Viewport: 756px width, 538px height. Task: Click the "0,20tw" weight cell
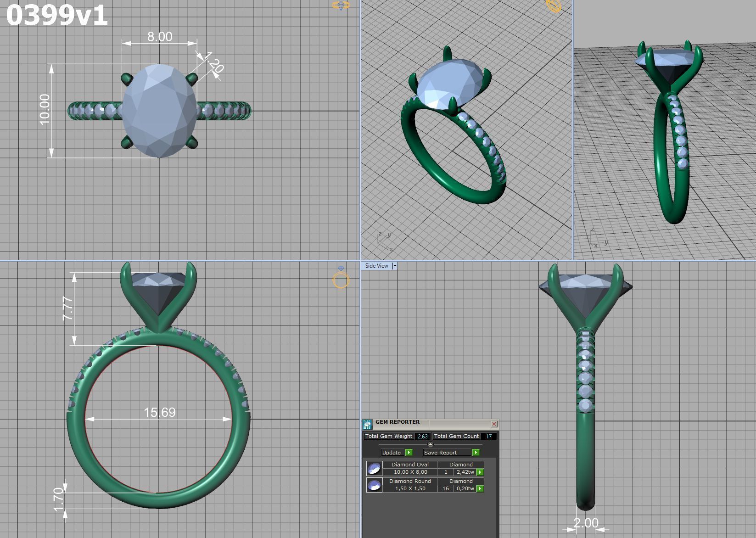(x=465, y=488)
